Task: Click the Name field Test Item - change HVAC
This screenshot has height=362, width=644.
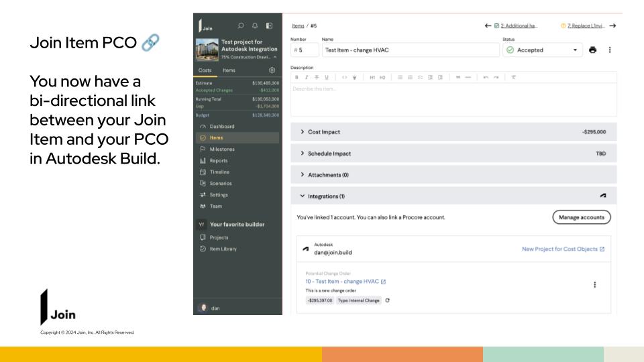Action: (x=411, y=50)
